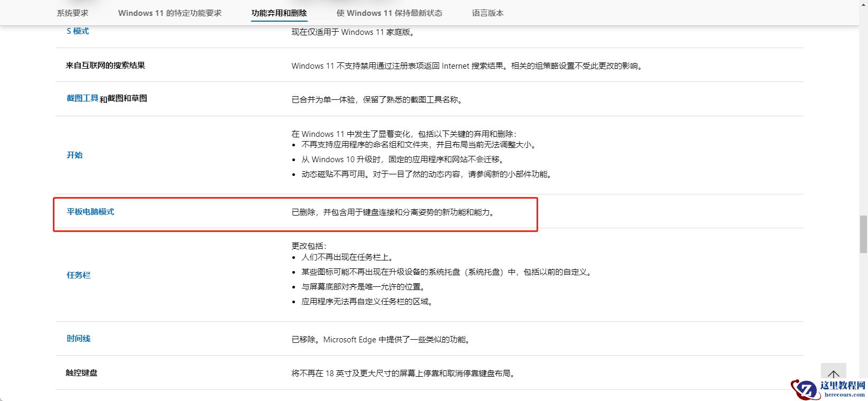Open the 开始 link
The image size is (868, 401).
[x=75, y=155]
